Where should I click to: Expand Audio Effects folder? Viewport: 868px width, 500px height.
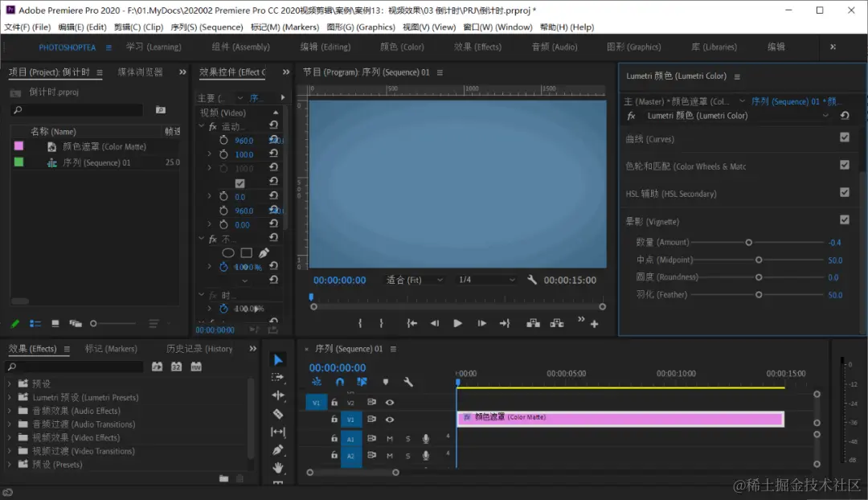pyautogui.click(x=9, y=411)
